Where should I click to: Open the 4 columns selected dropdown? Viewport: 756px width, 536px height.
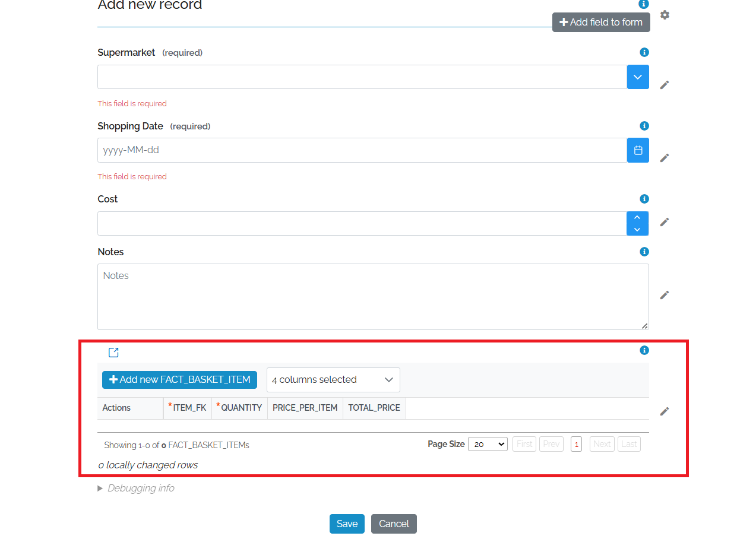coord(333,380)
